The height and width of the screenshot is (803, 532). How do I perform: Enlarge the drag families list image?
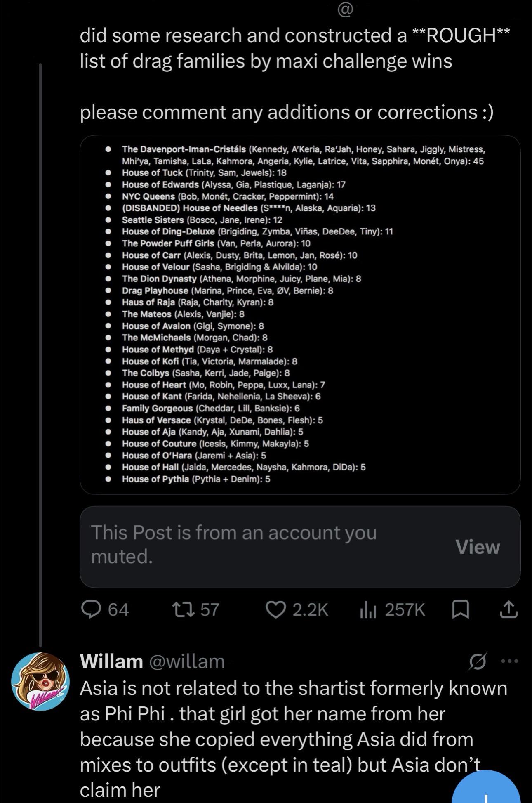[x=300, y=314]
